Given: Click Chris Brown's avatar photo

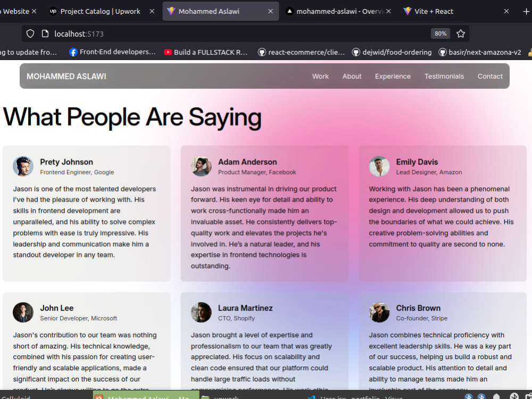Looking at the screenshot, I should point(379,312).
